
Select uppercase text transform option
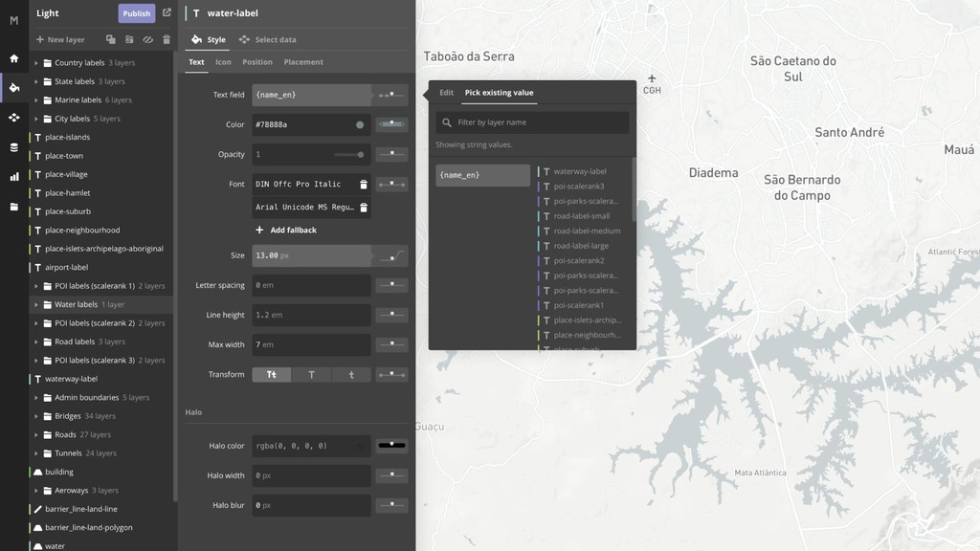point(311,375)
